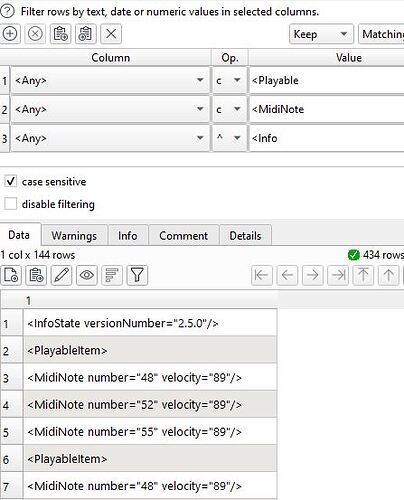Open the Details tab

(245, 236)
